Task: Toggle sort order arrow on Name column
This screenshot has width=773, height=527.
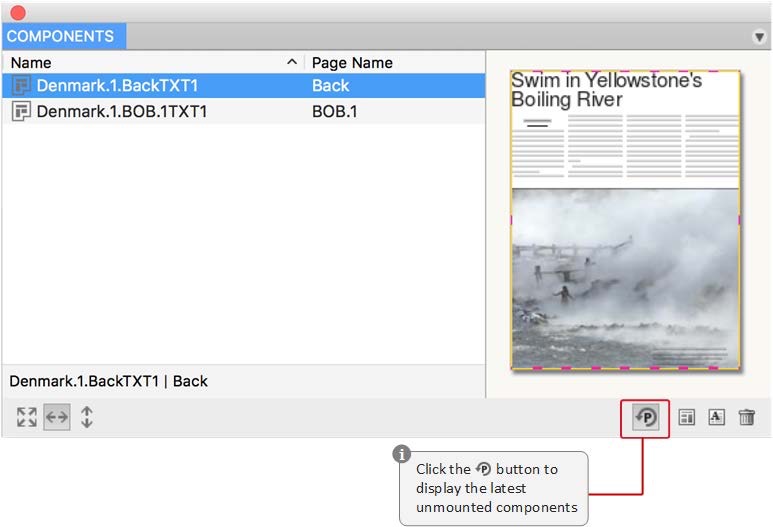Action: [x=292, y=62]
